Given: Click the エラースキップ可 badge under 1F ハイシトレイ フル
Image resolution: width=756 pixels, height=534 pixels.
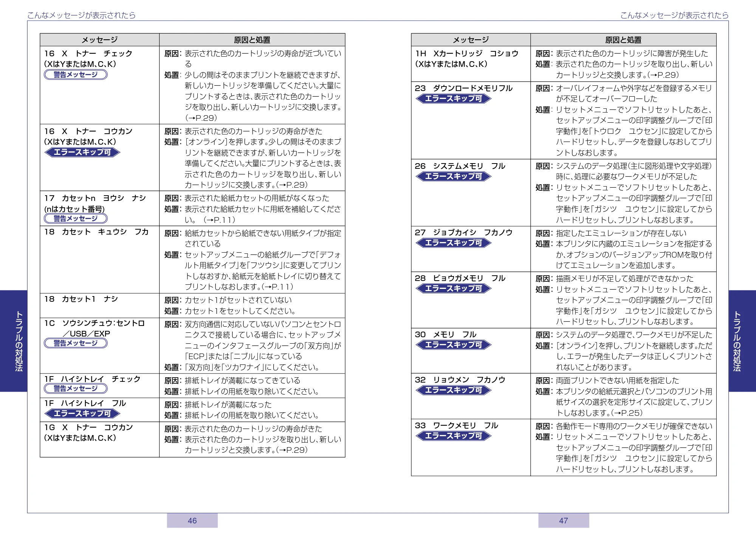Looking at the screenshot, I should 82,414.
